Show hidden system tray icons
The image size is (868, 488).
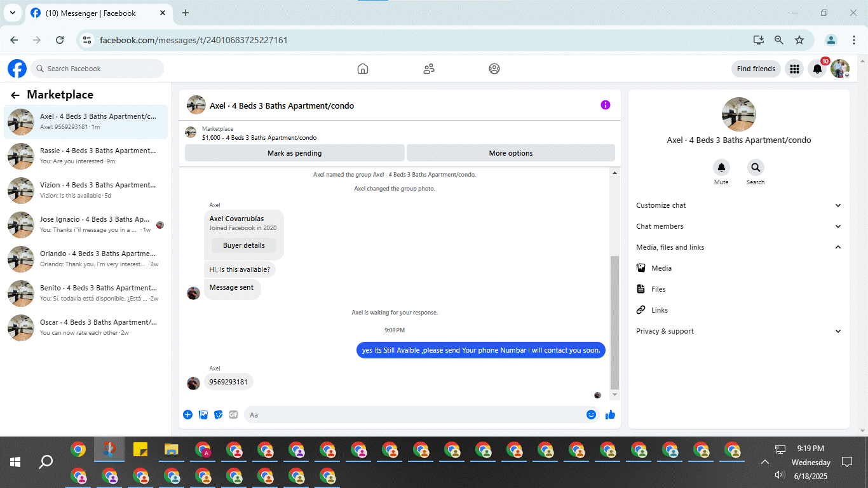click(765, 462)
